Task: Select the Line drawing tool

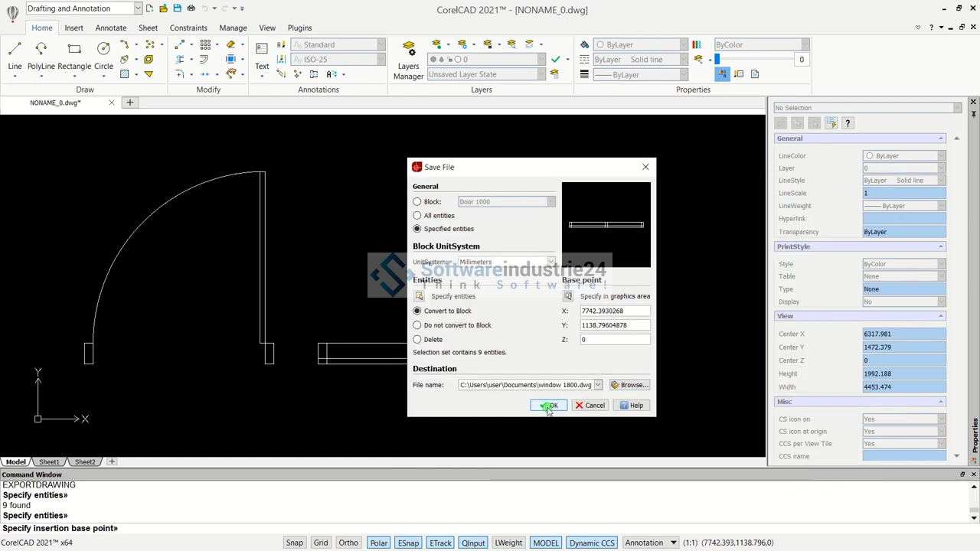Action: point(15,56)
